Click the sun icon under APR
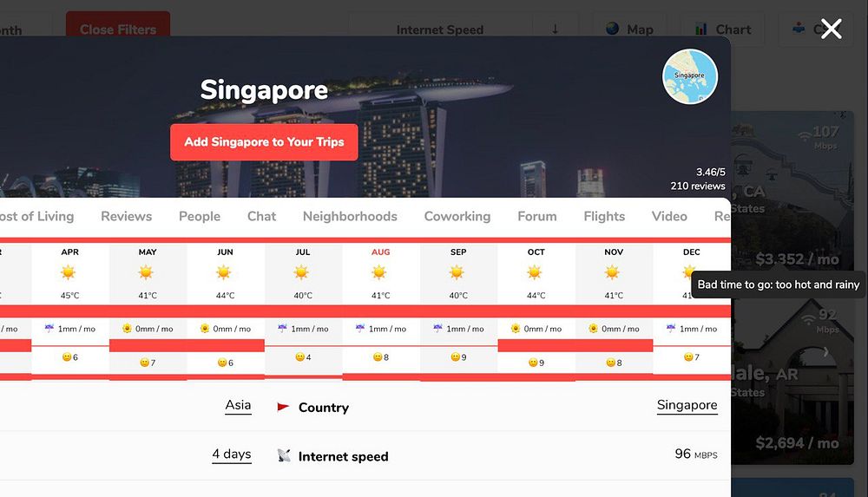The image size is (868, 497). click(x=69, y=272)
